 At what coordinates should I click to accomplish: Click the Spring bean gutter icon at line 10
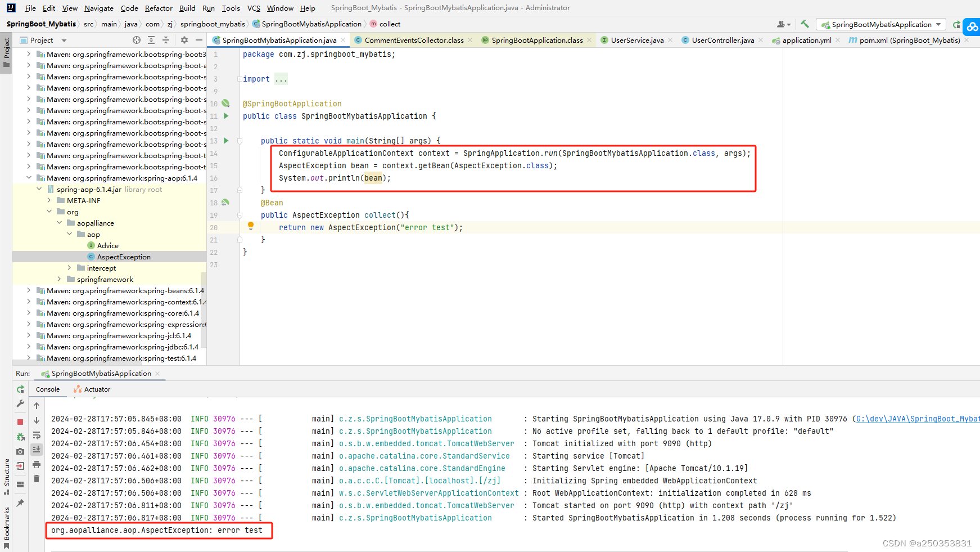coord(225,104)
